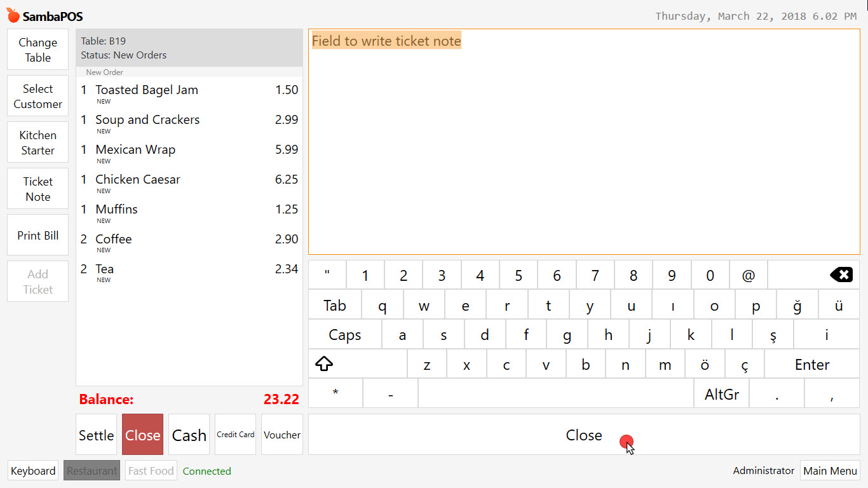This screenshot has width=868, height=488.
Task: Open Change Table
Action: coord(37,49)
